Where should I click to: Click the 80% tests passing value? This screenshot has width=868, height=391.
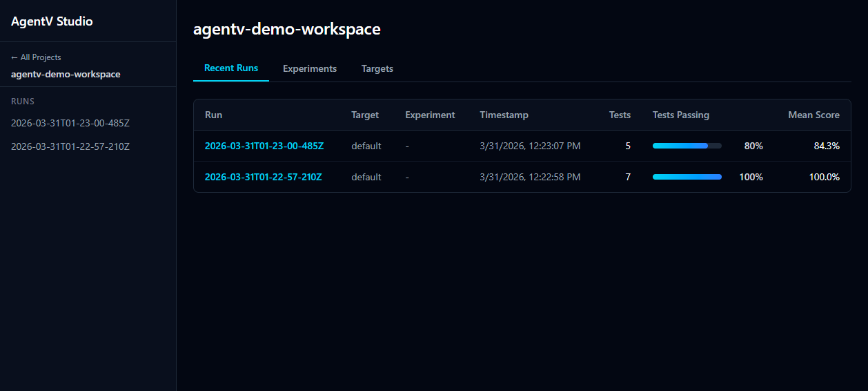(753, 146)
